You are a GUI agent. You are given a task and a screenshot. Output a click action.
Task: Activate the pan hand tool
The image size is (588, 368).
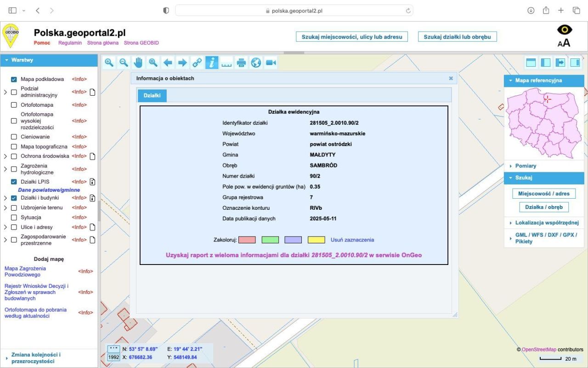[138, 63]
